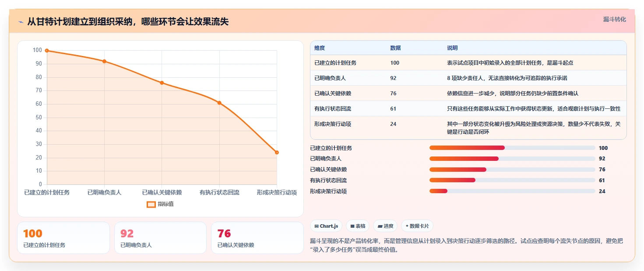Select the chart point for 已确认关键依赖
The image size is (644, 271).
click(162, 83)
